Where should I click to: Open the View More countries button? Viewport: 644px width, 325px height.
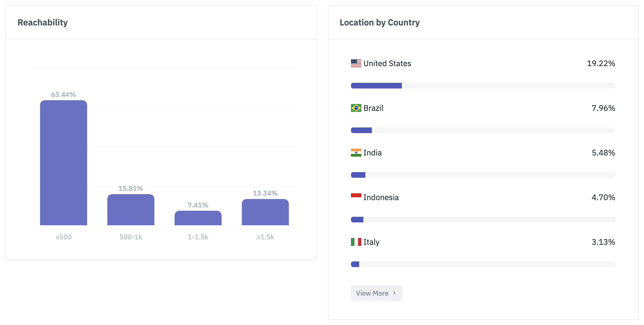[x=377, y=293]
